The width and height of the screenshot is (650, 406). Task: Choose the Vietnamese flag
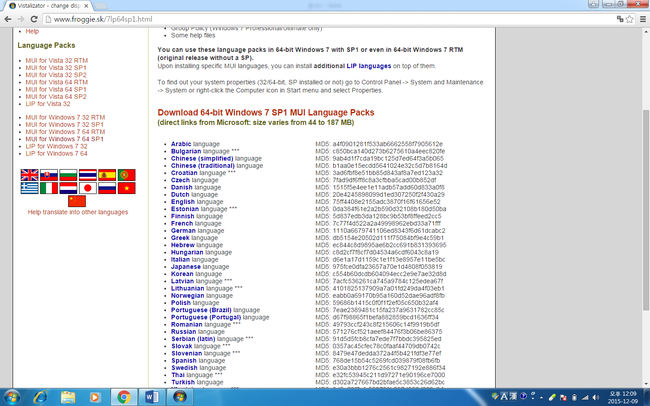(x=126, y=188)
